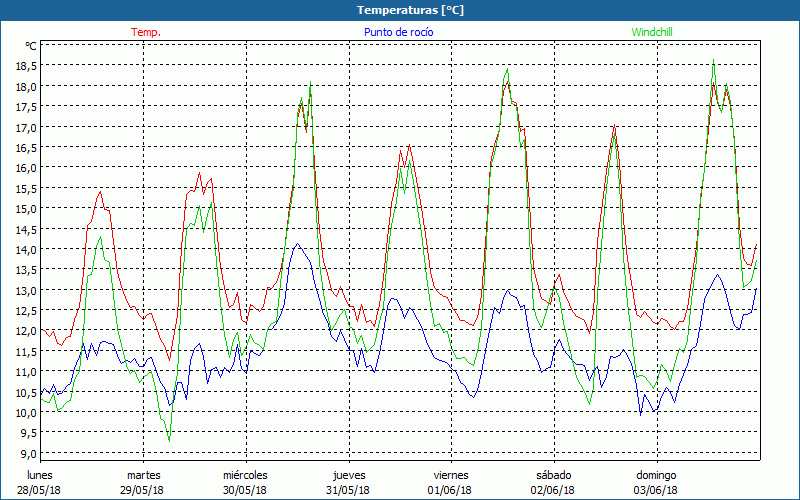Click the 'viernes' day label
The height and width of the screenshot is (500, 800).
(452, 475)
